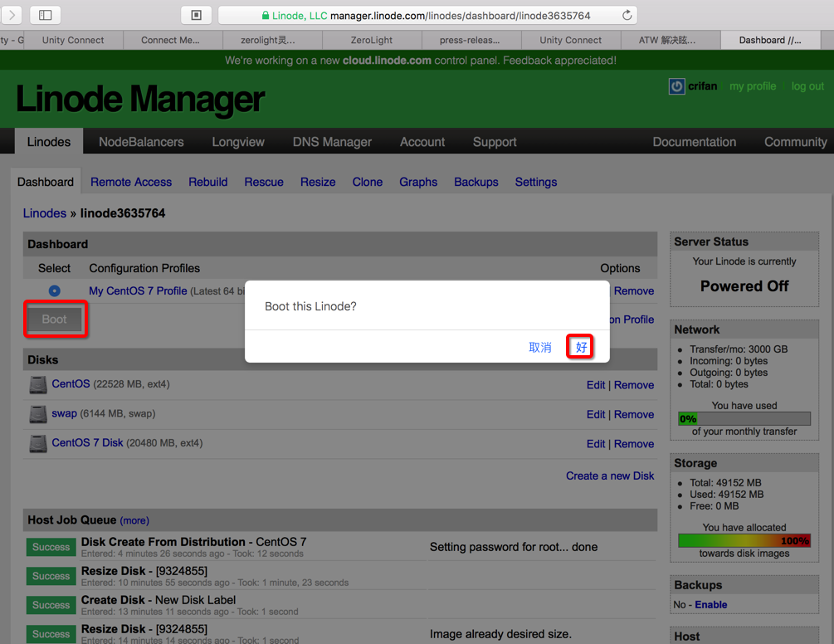This screenshot has width=834, height=644.
Task: Open the Host Job Queue (more) link
Action: 134,520
